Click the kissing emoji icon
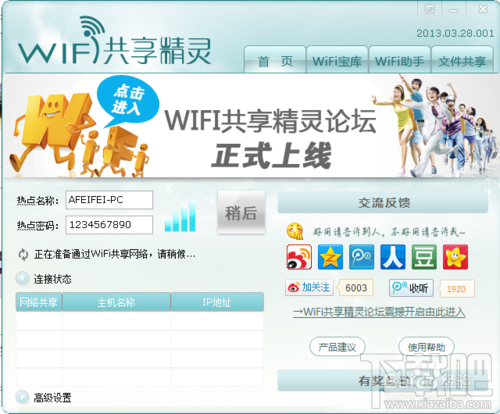Screen dimensions: 500x414 point(295,231)
